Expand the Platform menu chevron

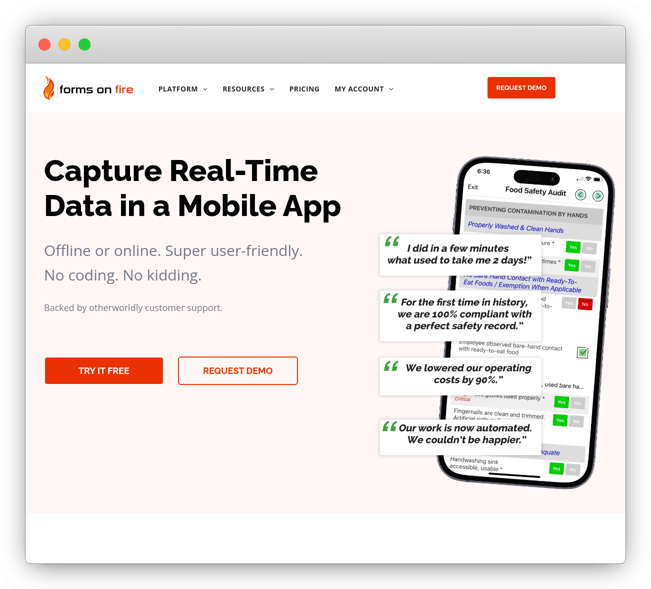coord(205,89)
